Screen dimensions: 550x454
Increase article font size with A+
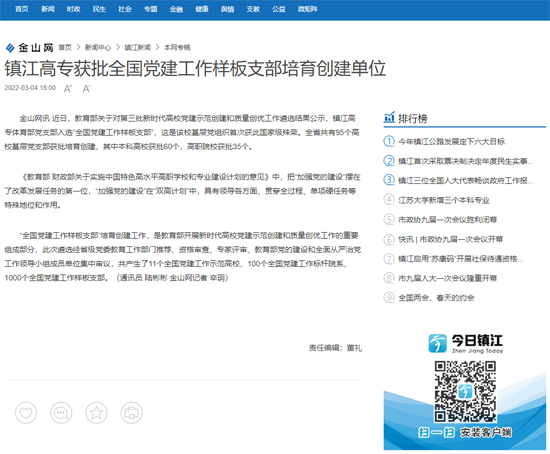coord(68,88)
